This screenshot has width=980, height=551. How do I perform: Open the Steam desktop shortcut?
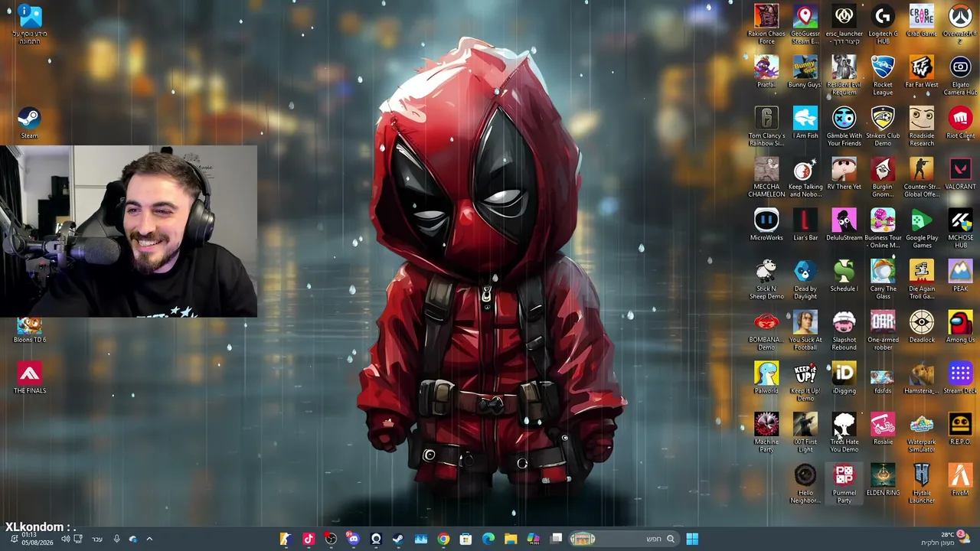pyautogui.click(x=29, y=122)
